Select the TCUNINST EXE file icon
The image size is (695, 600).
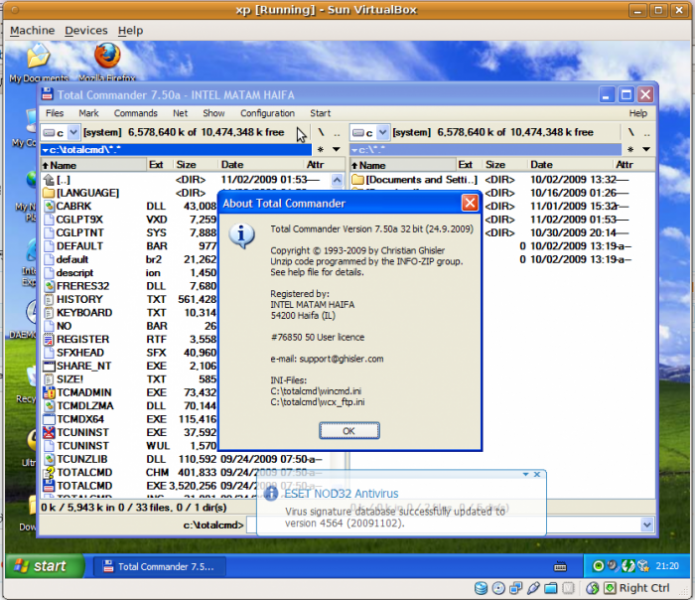(49, 432)
